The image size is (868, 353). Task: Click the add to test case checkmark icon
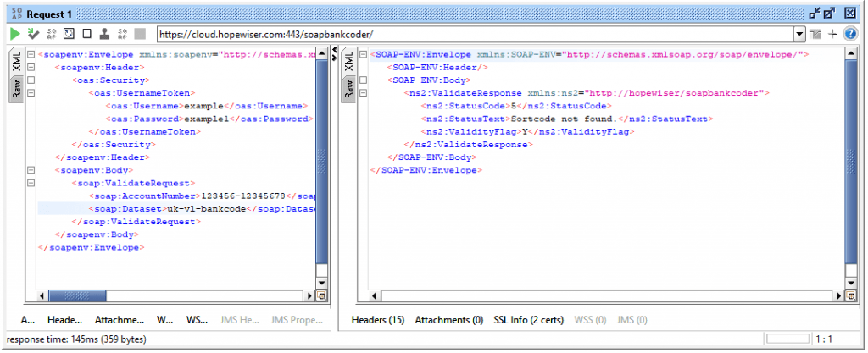pos(33,34)
